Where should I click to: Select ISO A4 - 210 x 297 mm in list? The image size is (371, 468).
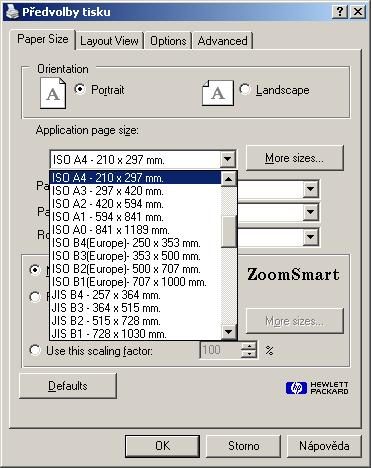tap(135, 178)
